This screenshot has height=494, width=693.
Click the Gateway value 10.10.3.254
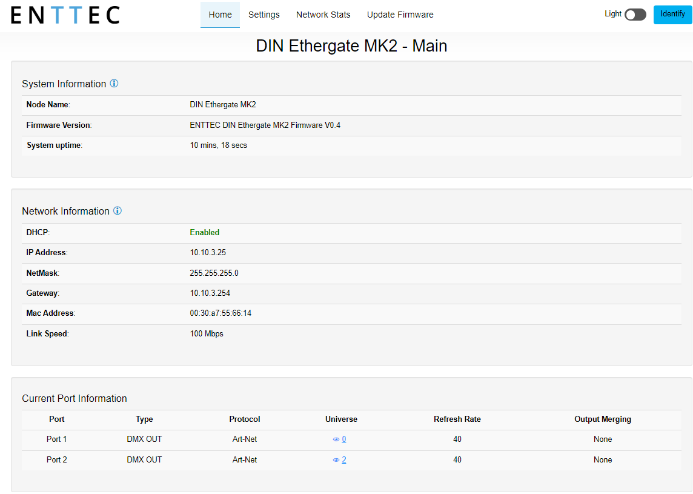tap(210, 293)
